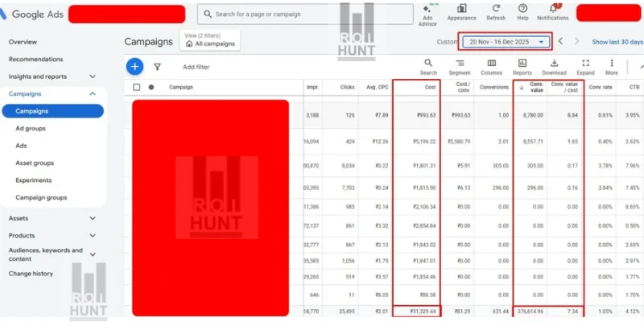Open Asset groups in the sidebar

[35, 163]
